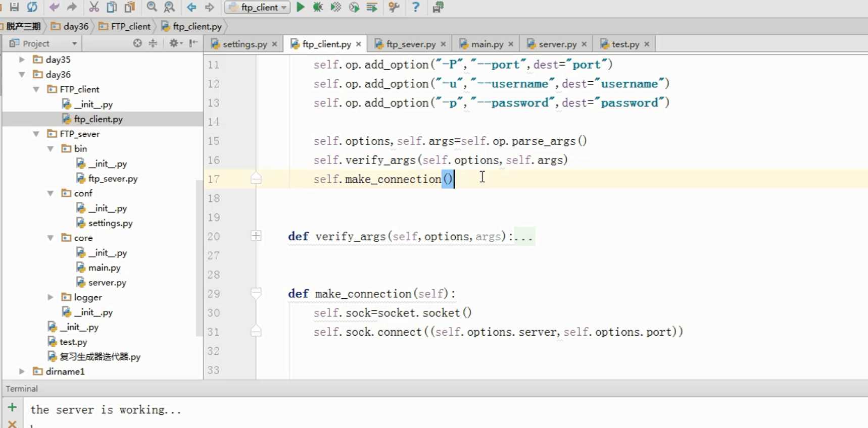Image resolution: width=868 pixels, height=428 pixels.
Task: Click day36 in breadcrumb bar
Action: tap(70, 26)
